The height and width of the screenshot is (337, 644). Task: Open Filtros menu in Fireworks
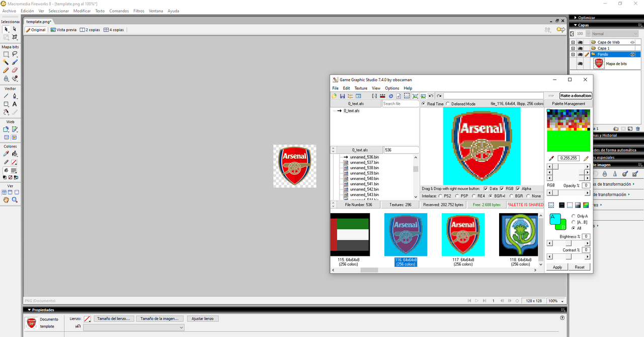(139, 11)
